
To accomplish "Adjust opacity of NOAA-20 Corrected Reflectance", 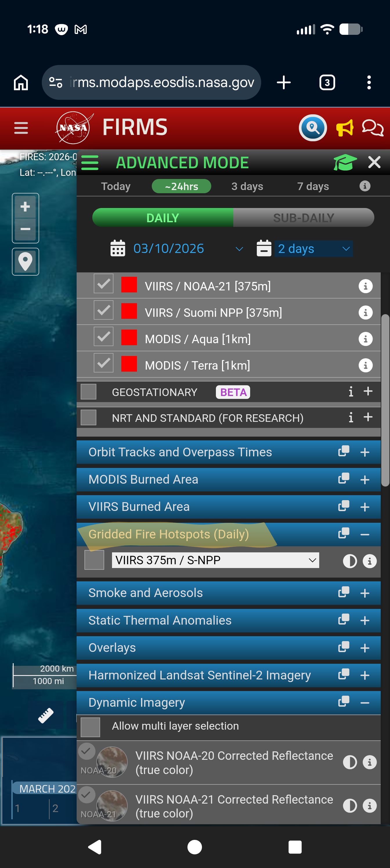I will click(x=350, y=762).
